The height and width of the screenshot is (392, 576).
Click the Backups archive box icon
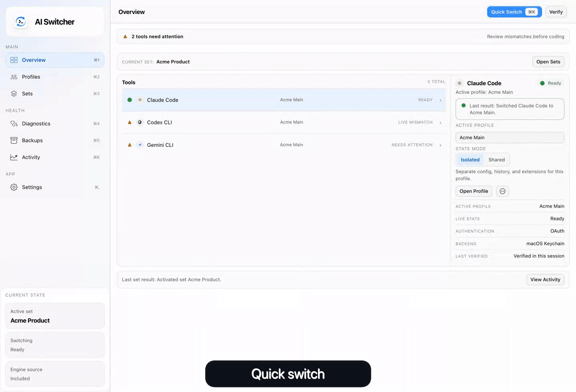click(x=14, y=140)
